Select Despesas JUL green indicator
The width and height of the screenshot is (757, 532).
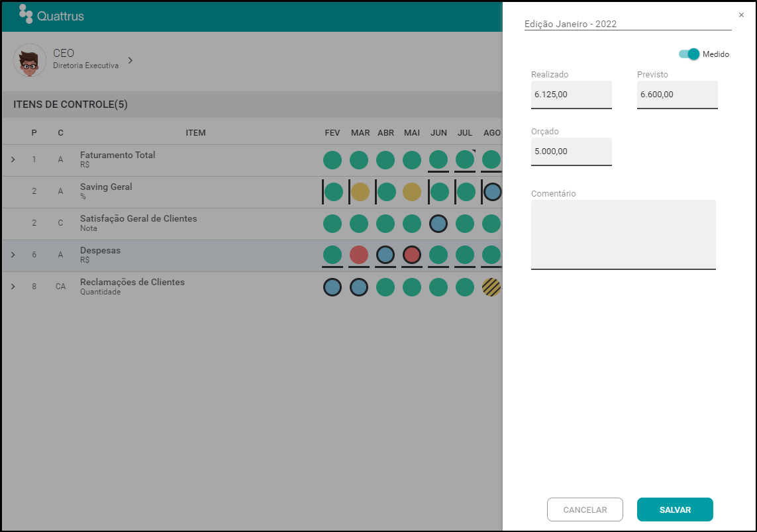point(465,255)
